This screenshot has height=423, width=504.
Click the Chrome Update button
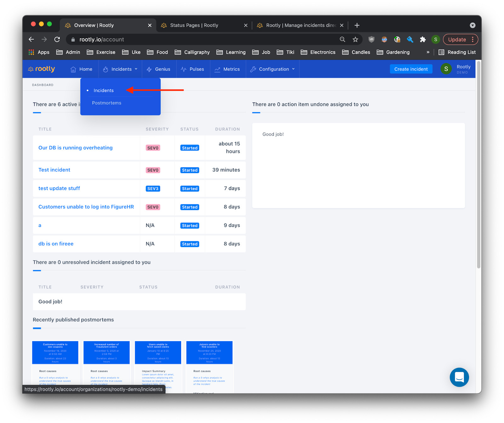(x=457, y=39)
